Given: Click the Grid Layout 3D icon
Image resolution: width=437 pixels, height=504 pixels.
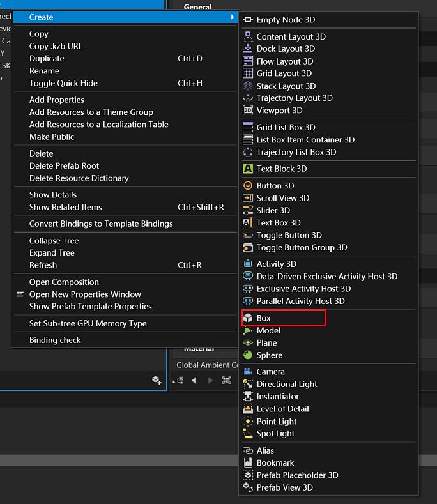Looking at the screenshot, I should coord(248,73).
